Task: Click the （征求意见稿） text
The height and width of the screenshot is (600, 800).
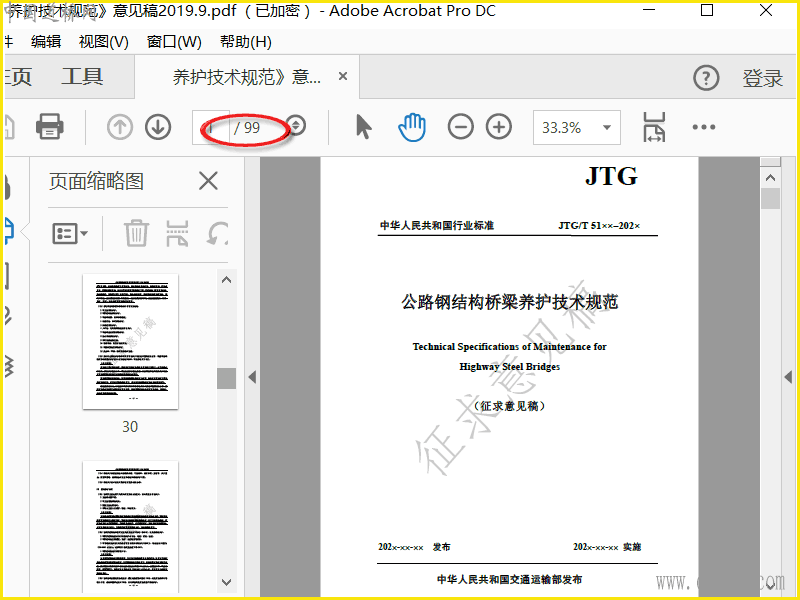Action: tap(510, 406)
